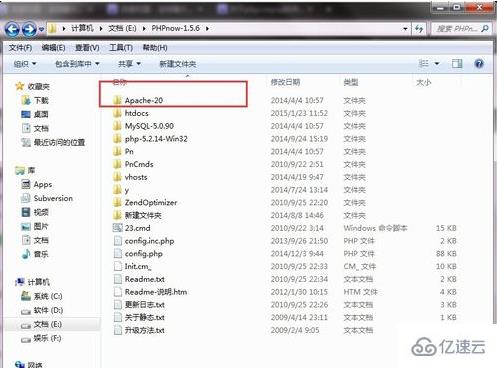Select the MySQL-5.0.90 folder icon

click(117, 125)
